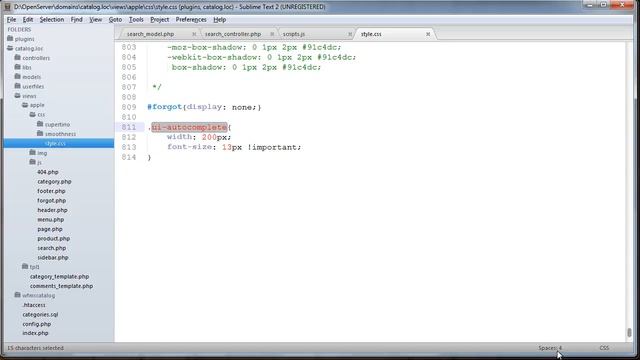Open the CSS syntax selector
Screen dimensions: 640x360
[604, 348]
